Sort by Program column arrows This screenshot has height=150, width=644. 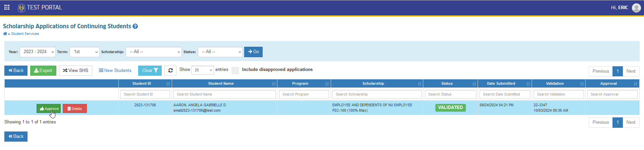pyautogui.click(x=327, y=84)
